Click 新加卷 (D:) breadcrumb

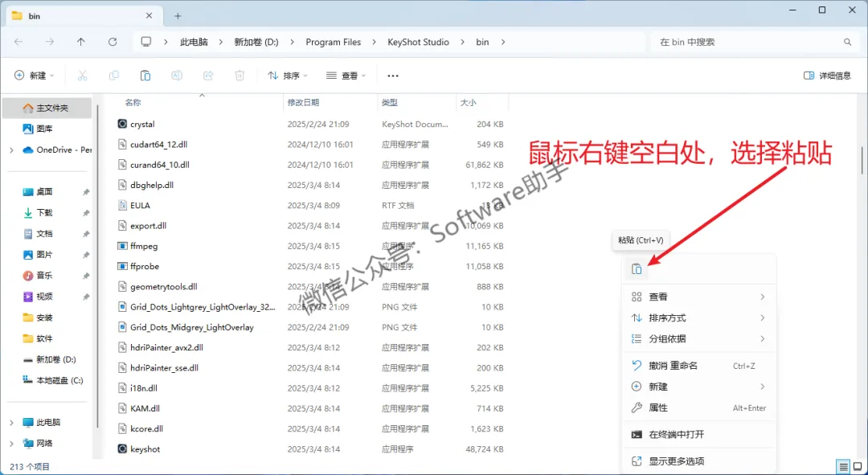click(256, 42)
